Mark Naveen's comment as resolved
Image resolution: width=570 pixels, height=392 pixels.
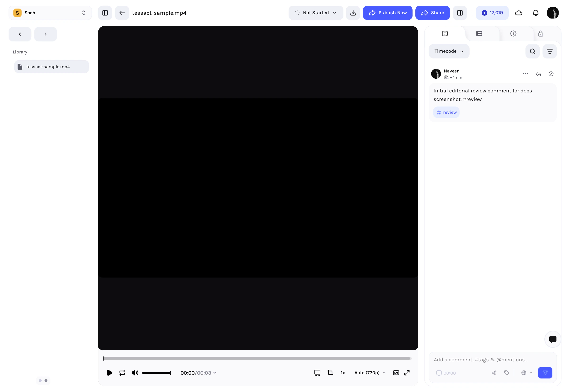[x=551, y=74]
